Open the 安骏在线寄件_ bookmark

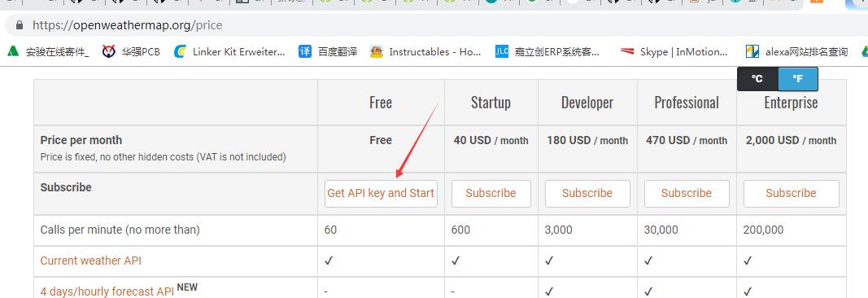click(x=48, y=52)
